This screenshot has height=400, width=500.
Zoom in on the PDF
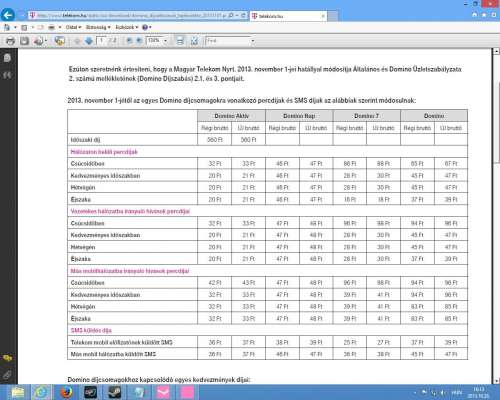(x=139, y=41)
